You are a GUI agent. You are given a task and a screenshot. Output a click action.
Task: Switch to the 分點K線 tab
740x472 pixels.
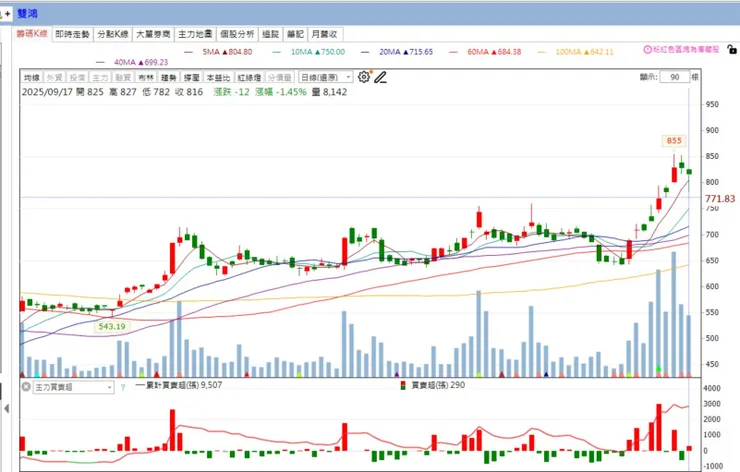pyautogui.click(x=113, y=34)
